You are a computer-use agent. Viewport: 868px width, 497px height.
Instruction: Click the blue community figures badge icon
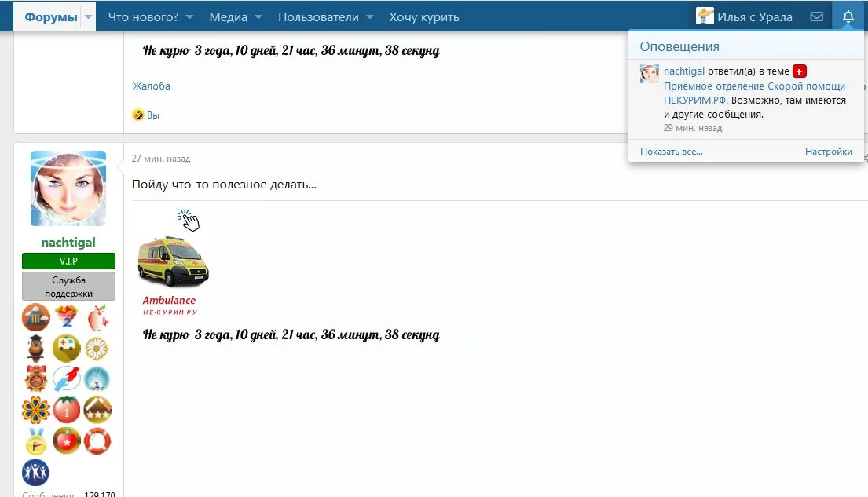click(x=35, y=473)
